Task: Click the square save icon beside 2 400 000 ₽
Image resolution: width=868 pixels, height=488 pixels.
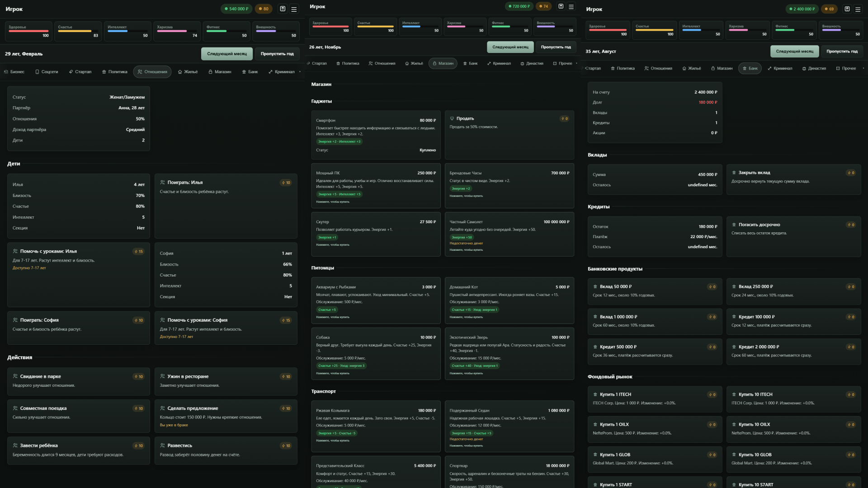Action: pyautogui.click(x=847, y=9)
